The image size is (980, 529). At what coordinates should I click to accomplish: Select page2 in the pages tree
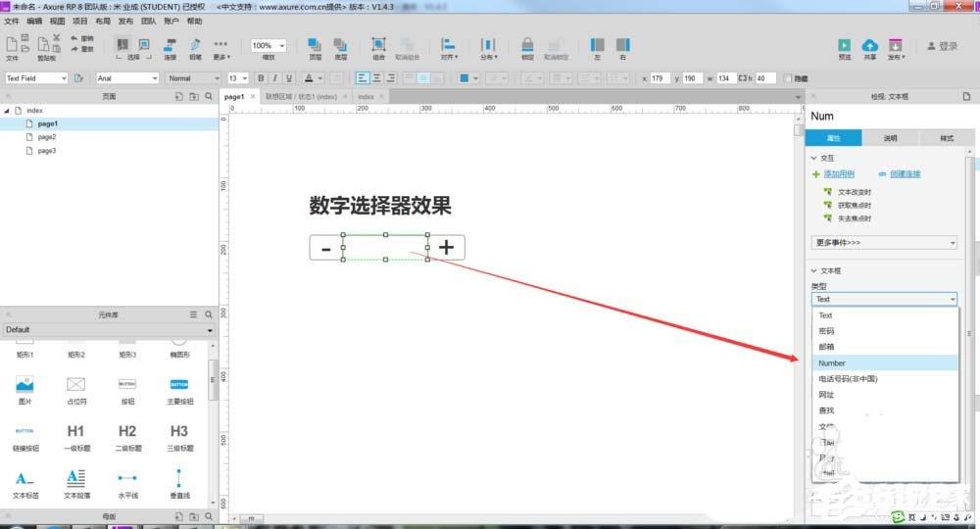point(47,137)
